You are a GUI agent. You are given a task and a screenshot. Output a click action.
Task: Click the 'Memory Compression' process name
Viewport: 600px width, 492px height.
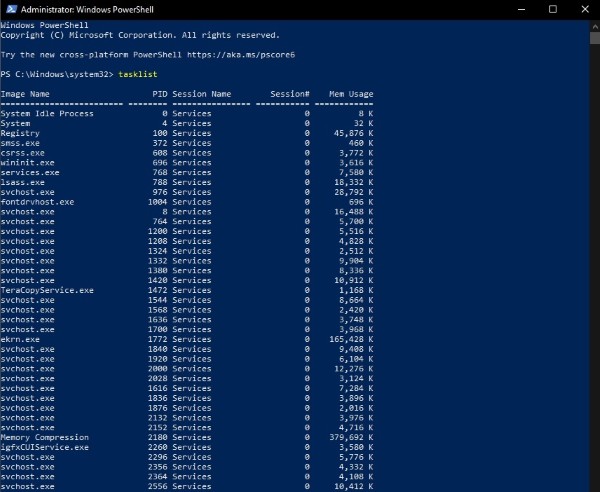pos(45,437)
